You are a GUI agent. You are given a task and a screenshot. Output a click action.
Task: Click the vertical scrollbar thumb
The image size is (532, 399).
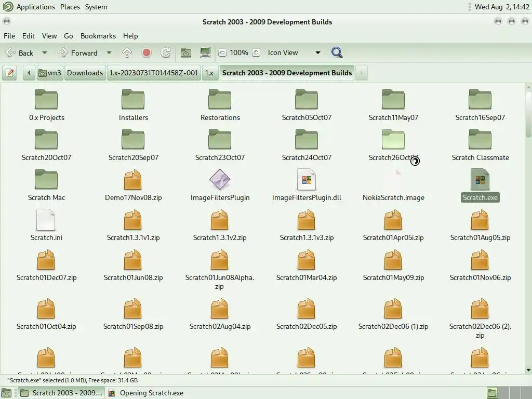(x=528, y=114)
